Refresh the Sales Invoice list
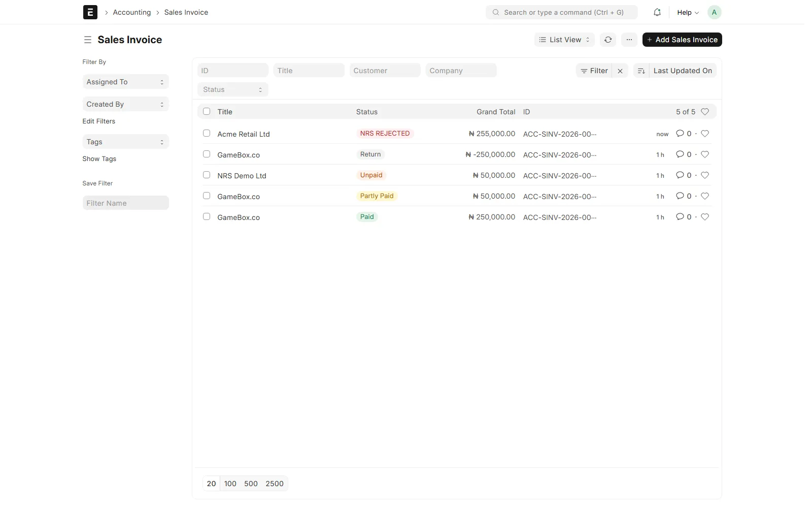The width and height of the screenshot is (812, 508). [608, 40]
